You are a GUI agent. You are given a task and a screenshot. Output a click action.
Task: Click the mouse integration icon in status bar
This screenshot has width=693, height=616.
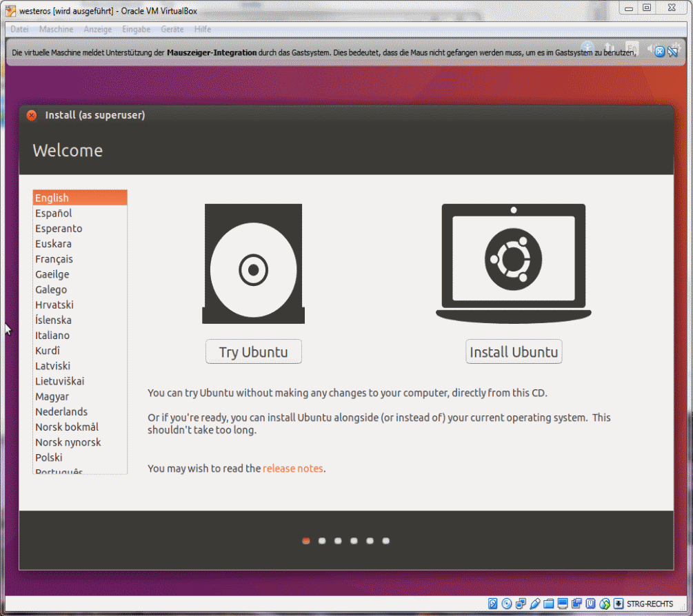click(605, 604)
